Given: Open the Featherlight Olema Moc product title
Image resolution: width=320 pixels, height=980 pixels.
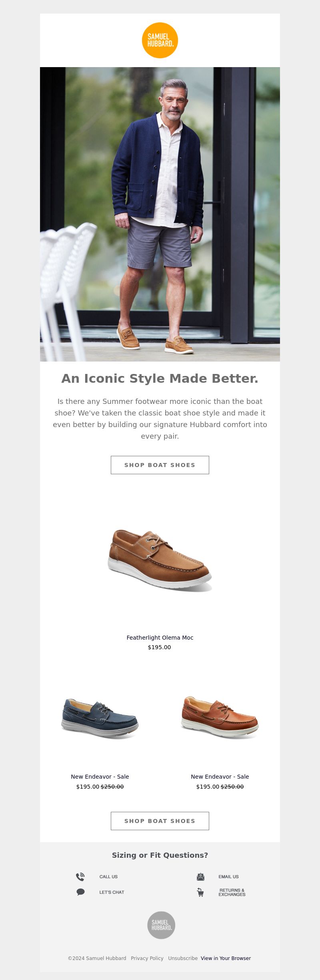Looking at the screenshot, I should pyautogui.click(x=160, y=638).
